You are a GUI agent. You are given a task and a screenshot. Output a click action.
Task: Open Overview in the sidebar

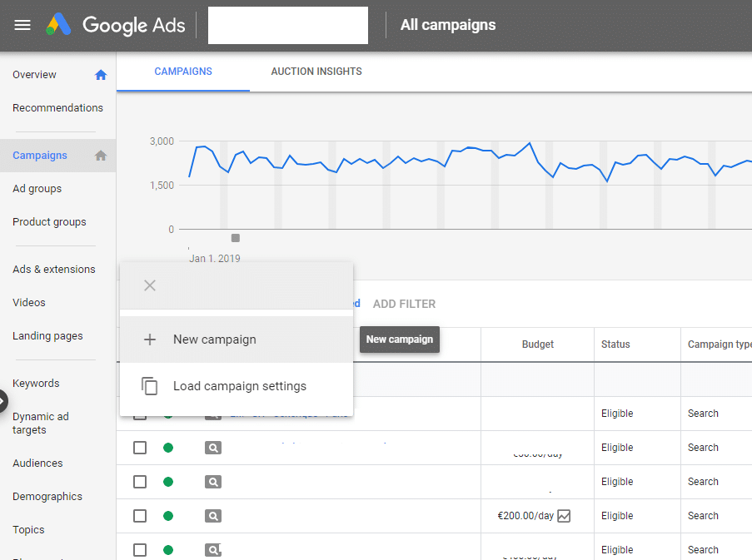34,75
